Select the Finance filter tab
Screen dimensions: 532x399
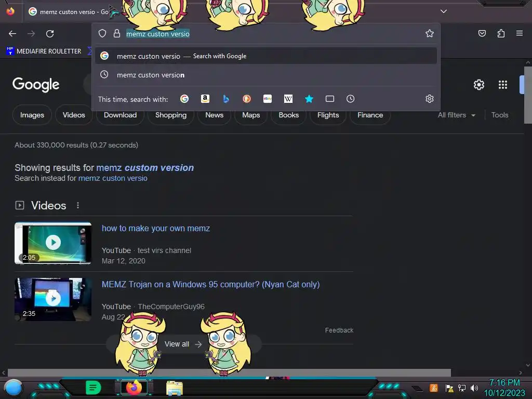[x=370, y=115]
